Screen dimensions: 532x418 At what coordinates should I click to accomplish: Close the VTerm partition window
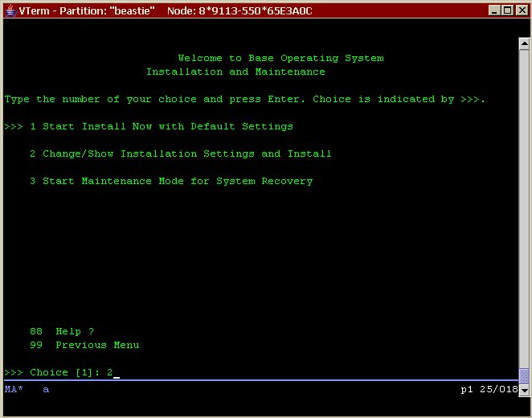[521, 10]
